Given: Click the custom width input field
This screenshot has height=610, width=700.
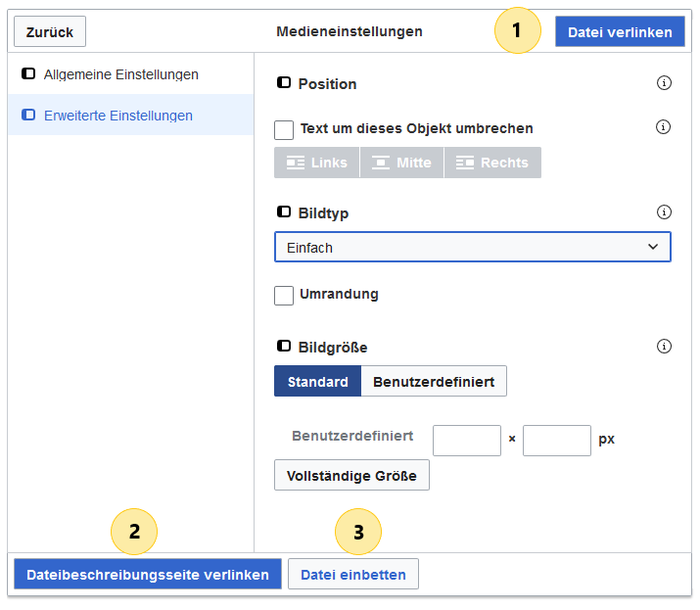Looking at the screenshot, I should [x=467, y=441].
